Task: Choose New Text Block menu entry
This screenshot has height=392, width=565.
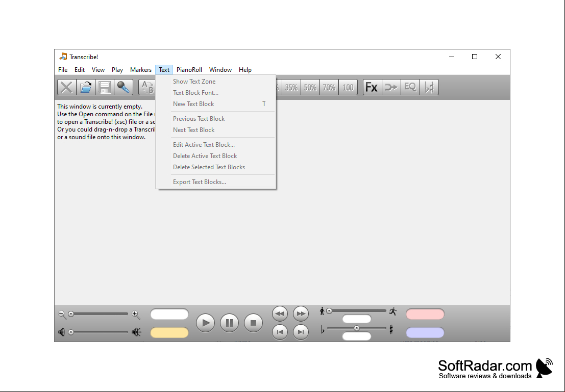Action: [x=216, y=103]
